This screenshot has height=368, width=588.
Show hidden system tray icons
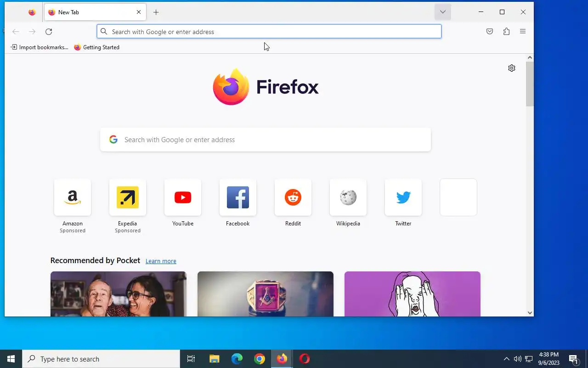pos(507,359)
